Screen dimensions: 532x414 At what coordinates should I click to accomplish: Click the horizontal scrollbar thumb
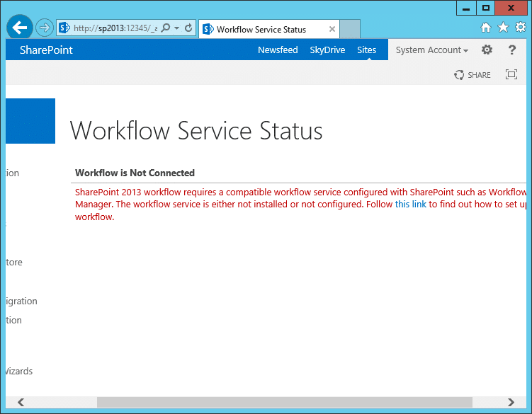tap(283, 402)
